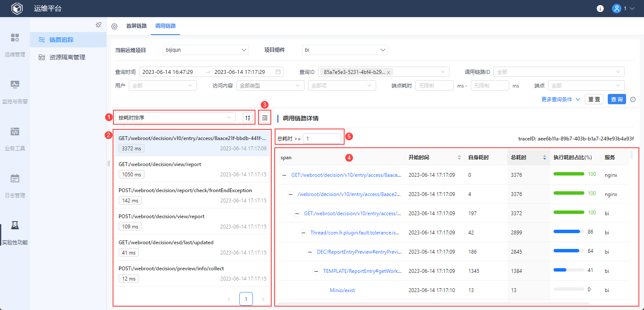Open 访问内容 全部类型 dropdown

(270, 85)
